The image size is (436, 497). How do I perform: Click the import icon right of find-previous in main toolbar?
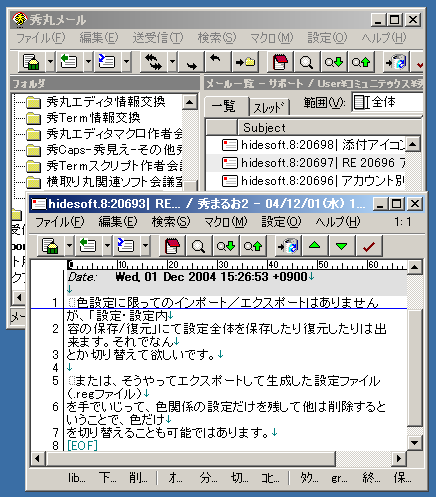[x=396, y=62]
